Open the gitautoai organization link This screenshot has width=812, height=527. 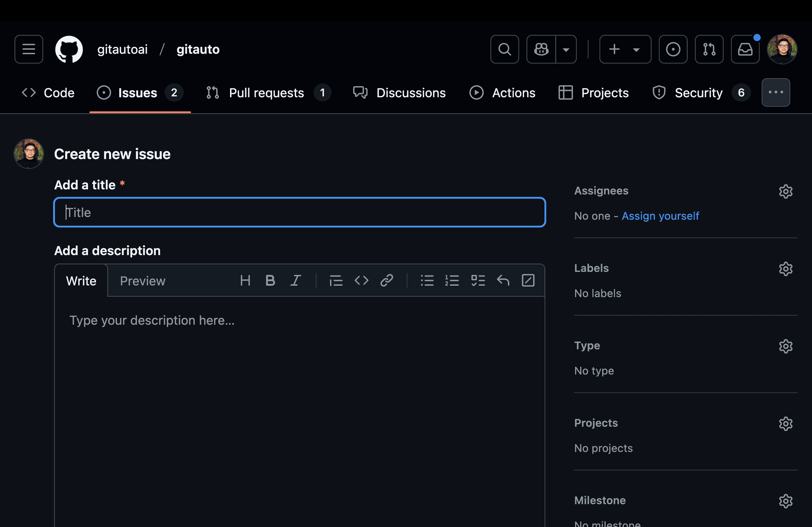pos(122,49)
